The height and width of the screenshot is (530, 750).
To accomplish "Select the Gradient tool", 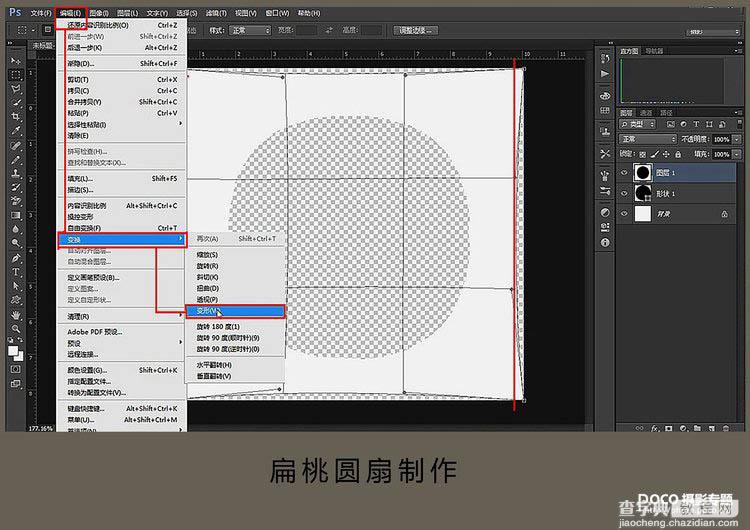I will (x=16, y=215).
